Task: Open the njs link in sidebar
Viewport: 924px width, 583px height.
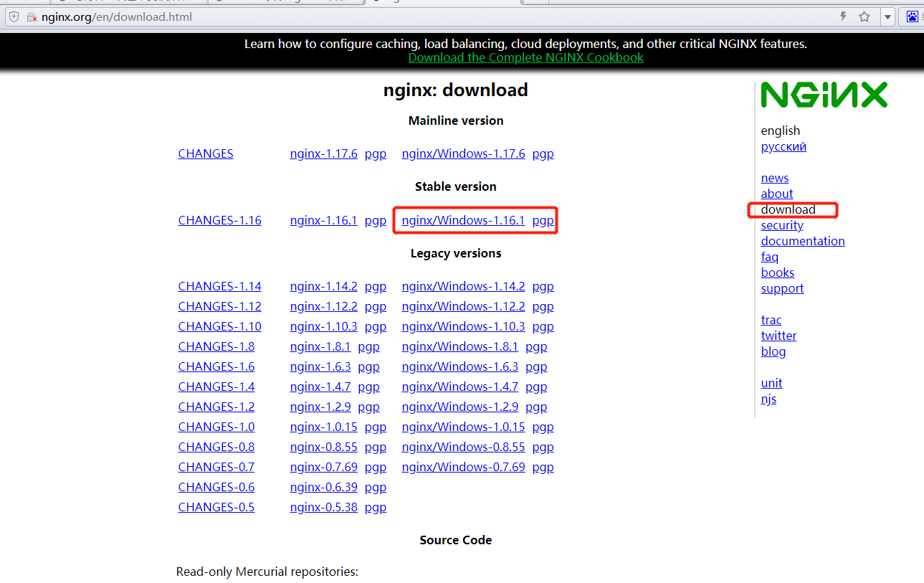Action: click(768, 399)
